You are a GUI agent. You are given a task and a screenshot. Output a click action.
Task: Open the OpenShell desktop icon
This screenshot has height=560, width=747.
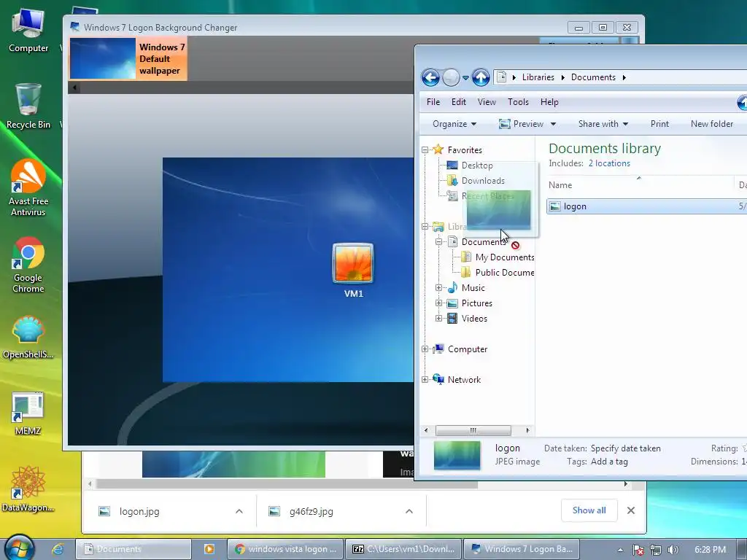28,337
